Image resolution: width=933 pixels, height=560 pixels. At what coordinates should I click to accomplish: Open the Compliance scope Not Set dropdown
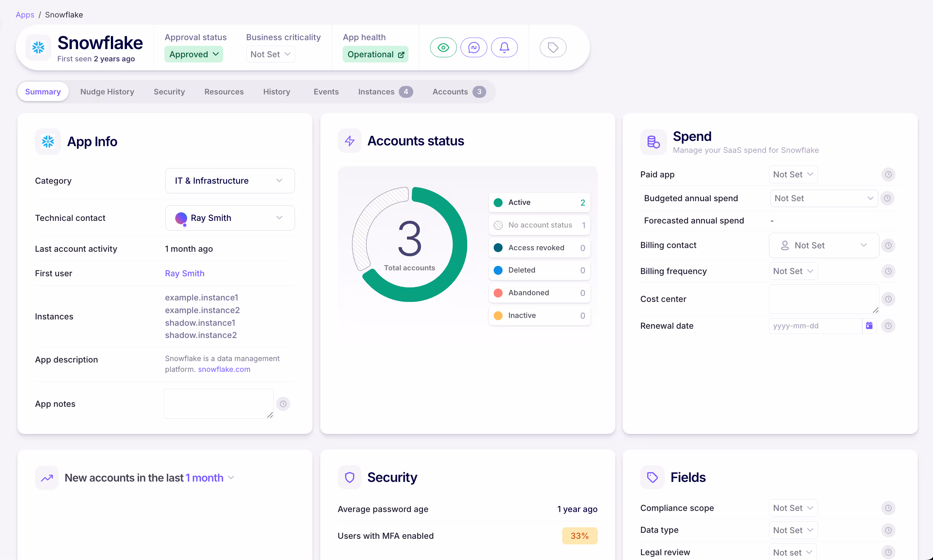(x=793, y=508)
